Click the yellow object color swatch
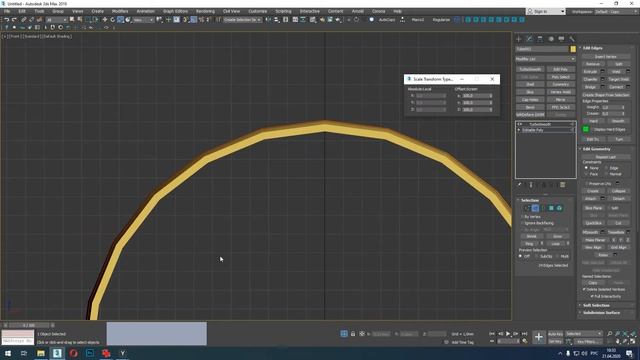640x360 pixels. point(573,49)
